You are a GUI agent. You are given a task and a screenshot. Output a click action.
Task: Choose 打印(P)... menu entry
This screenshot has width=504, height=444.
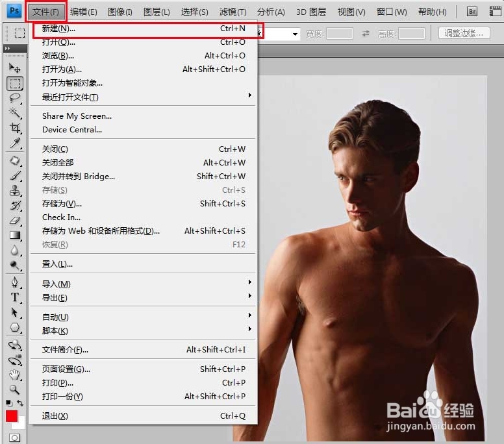tap(144, 382)
